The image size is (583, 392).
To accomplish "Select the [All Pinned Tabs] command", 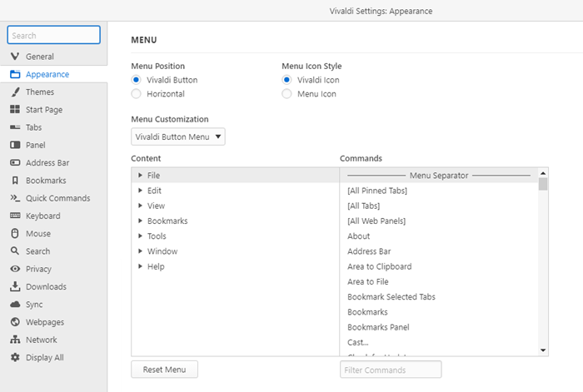I will (377, 191).
